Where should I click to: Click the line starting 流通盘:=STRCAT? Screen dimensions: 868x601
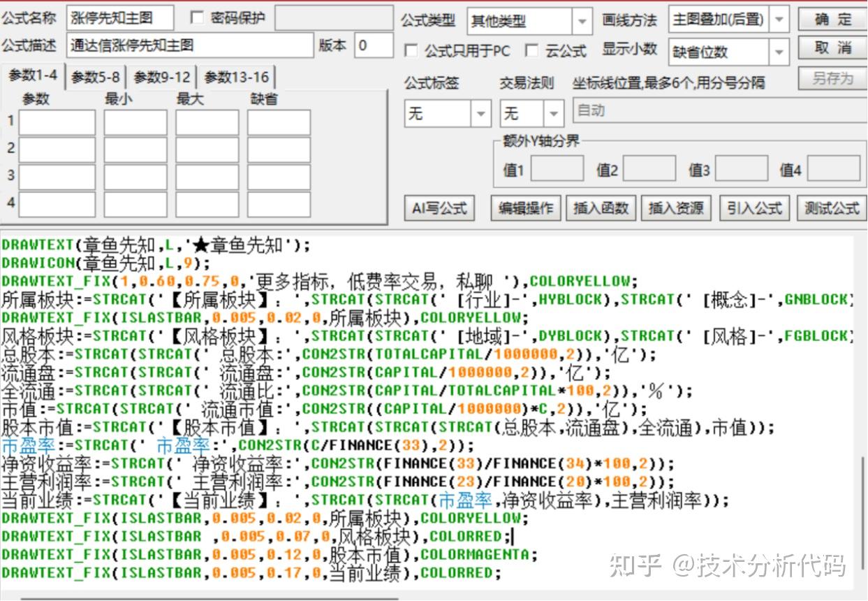point(307,372)
